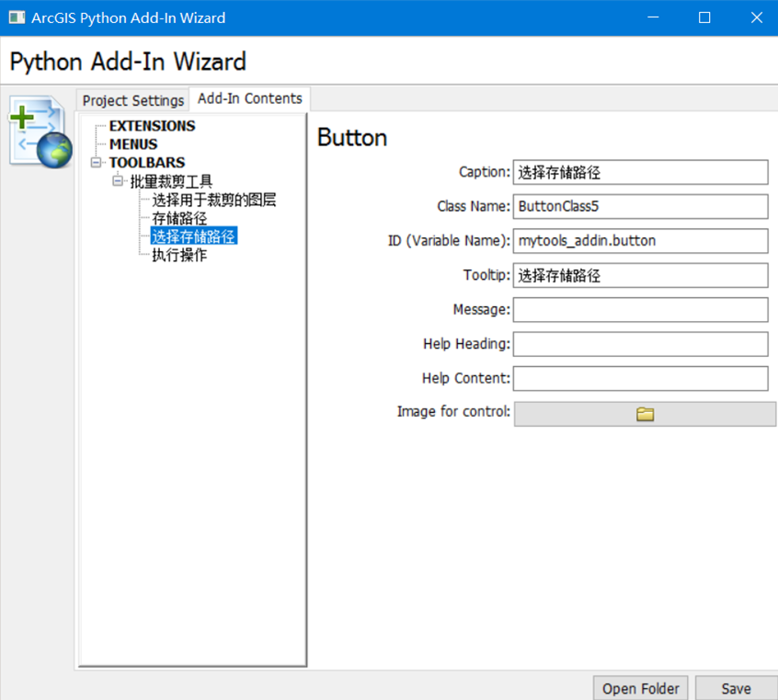778x700 pixels.
Task: Minimize the Add-In Wizard window
Action: pyautogui.click(x=653, y=17)
